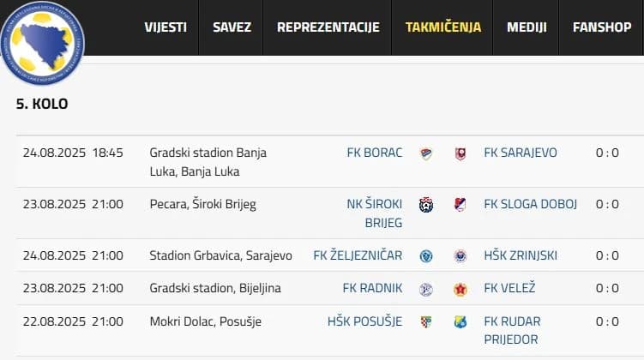
Task: Open the HŠK ZRINJSKI team link
Action: pos(521,255)
